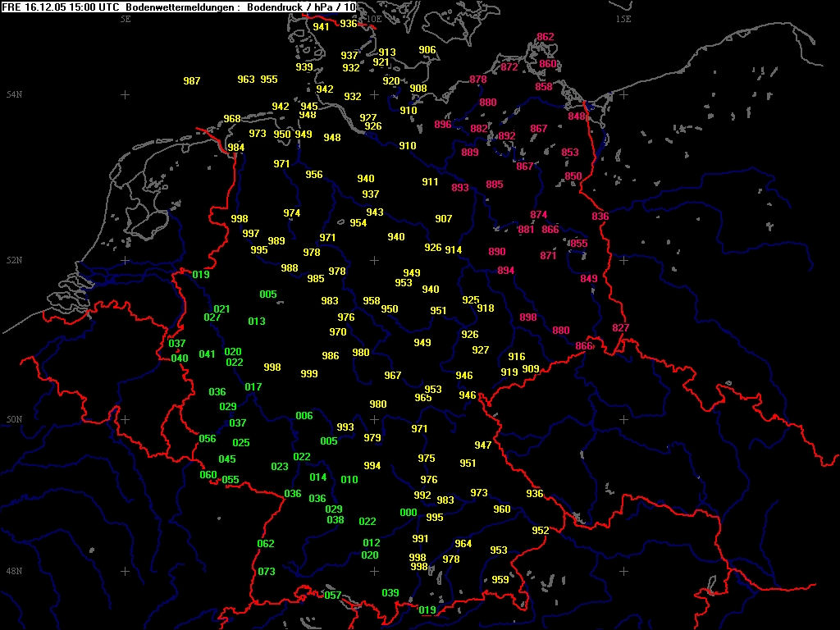This screenshot has height=630, width=840.
Task: Click the green value 000
Action: point(409,513)
